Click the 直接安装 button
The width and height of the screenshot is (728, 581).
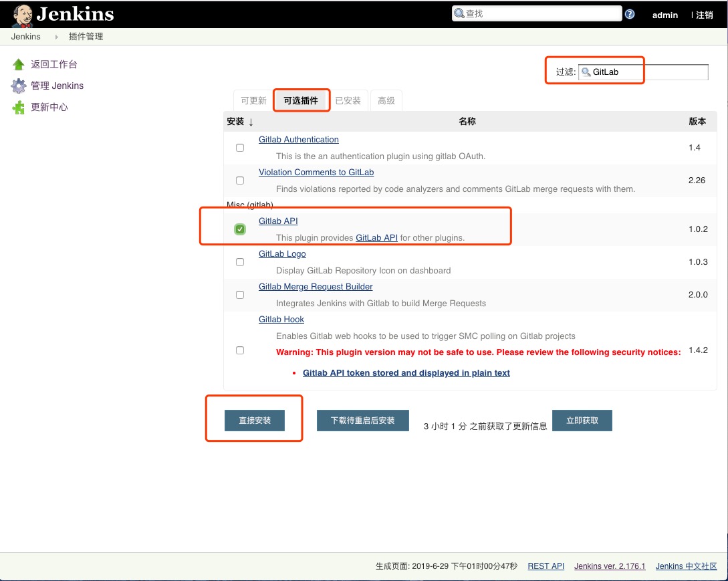click(255, 421)
